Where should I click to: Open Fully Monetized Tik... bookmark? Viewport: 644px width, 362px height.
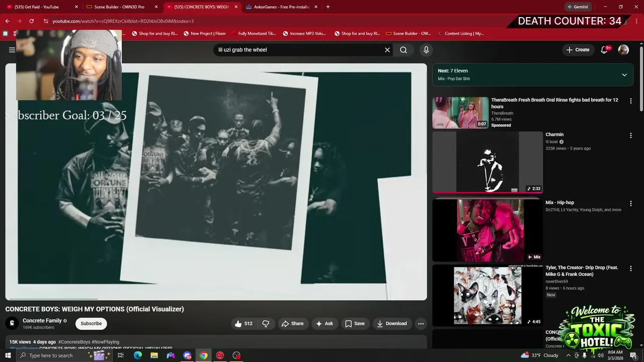click(x=253, y=34)
